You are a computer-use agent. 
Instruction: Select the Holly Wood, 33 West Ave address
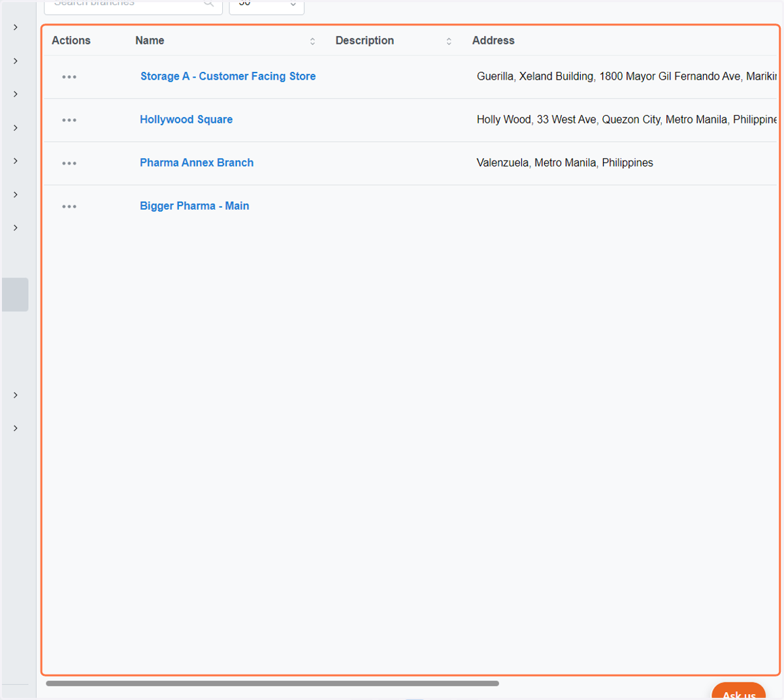coord(627,119)
